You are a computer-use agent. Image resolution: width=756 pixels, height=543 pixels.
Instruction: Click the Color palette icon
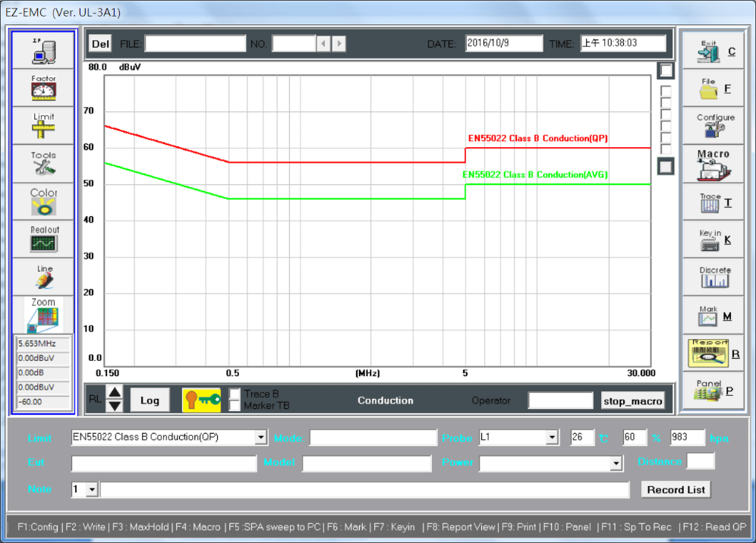click(x=43, y=202)
